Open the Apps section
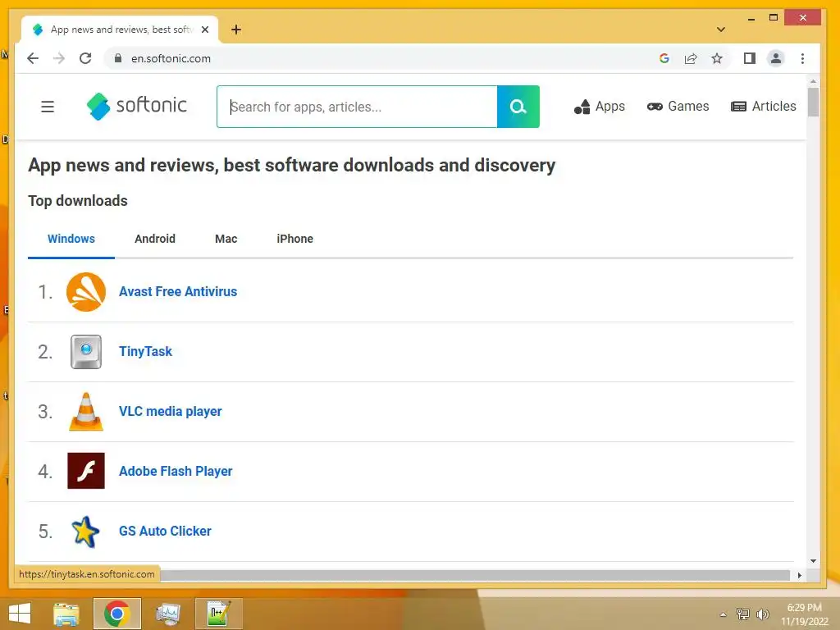840x630 pixels. (x=600, y=107)
